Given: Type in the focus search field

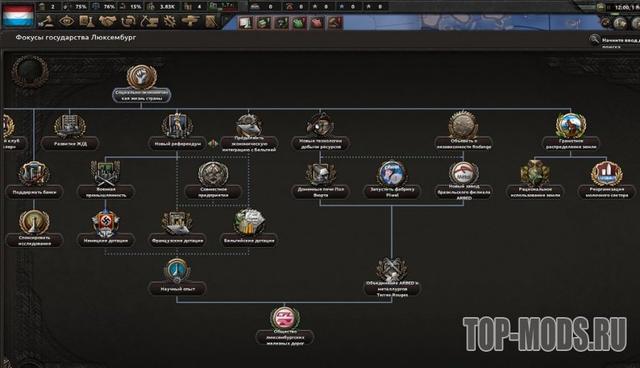Looking at the screenshot, I should [620, 42].
